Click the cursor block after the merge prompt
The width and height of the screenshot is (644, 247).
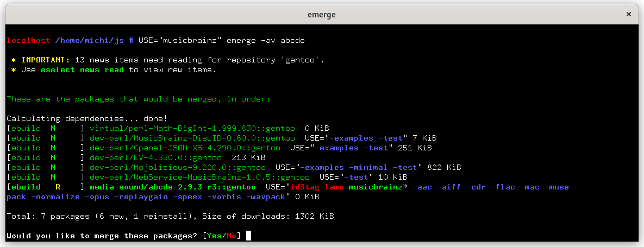click(x=248, y=236)
